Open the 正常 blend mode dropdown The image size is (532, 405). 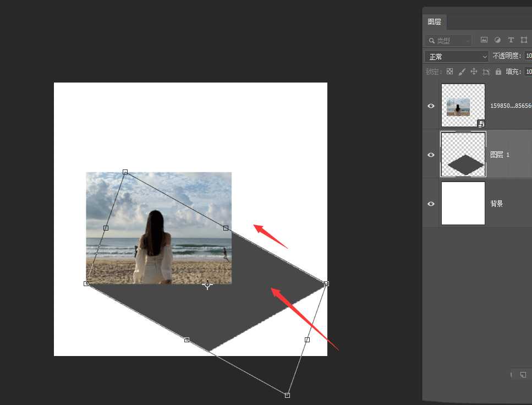[x=456, y=57]
